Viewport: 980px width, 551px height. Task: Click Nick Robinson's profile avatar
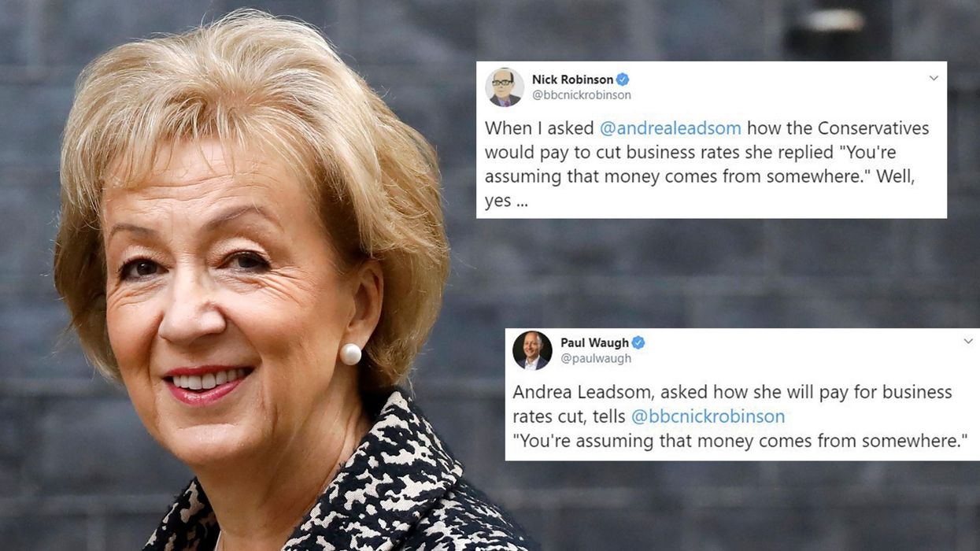click(505, 87)
